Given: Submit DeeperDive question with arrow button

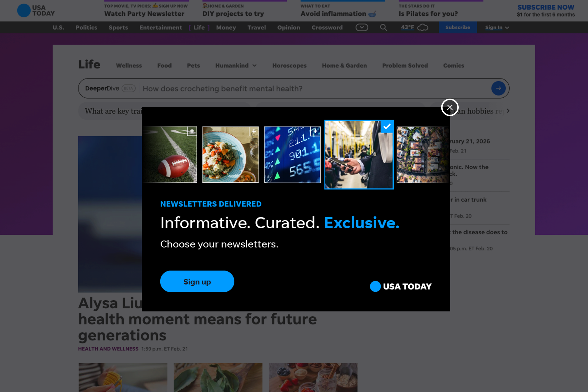Looking at the screenshot, I should 498,88.
